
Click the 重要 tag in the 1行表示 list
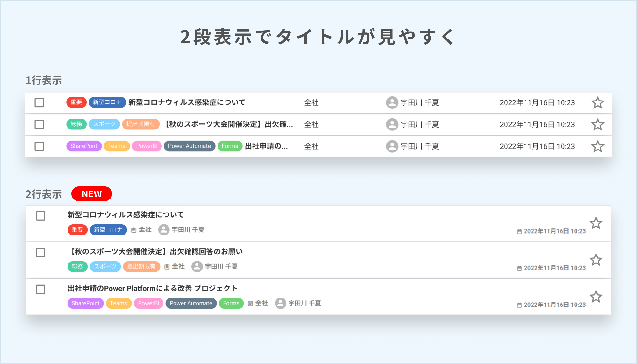point(76,102)
